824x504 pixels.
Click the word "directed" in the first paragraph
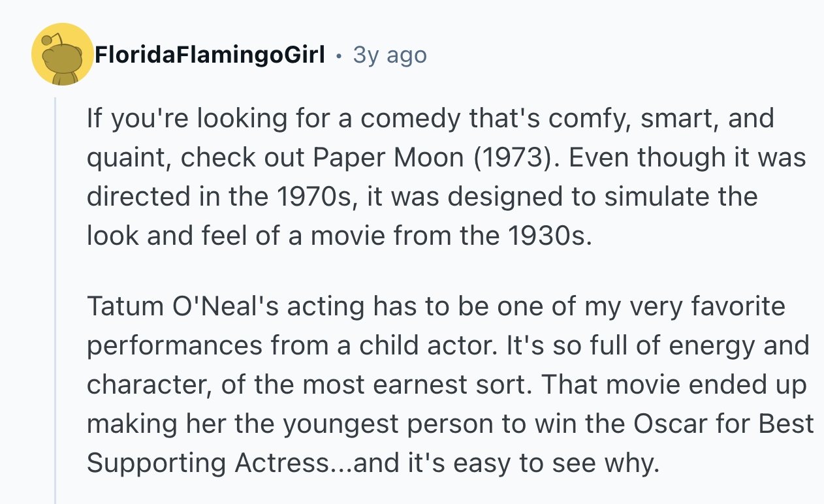pyautogui.click(x=136, y=197)
